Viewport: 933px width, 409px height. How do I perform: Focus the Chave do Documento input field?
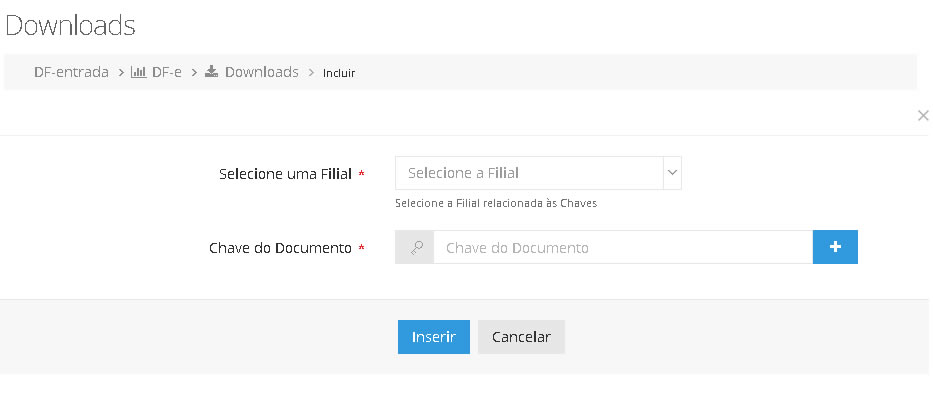coord(622,247)
